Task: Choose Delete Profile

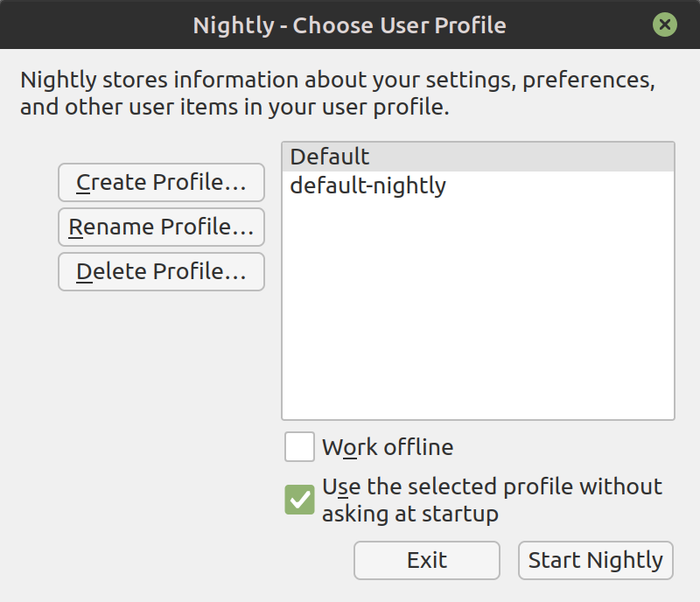Action: pyautogui.click(x=161, y=271)
